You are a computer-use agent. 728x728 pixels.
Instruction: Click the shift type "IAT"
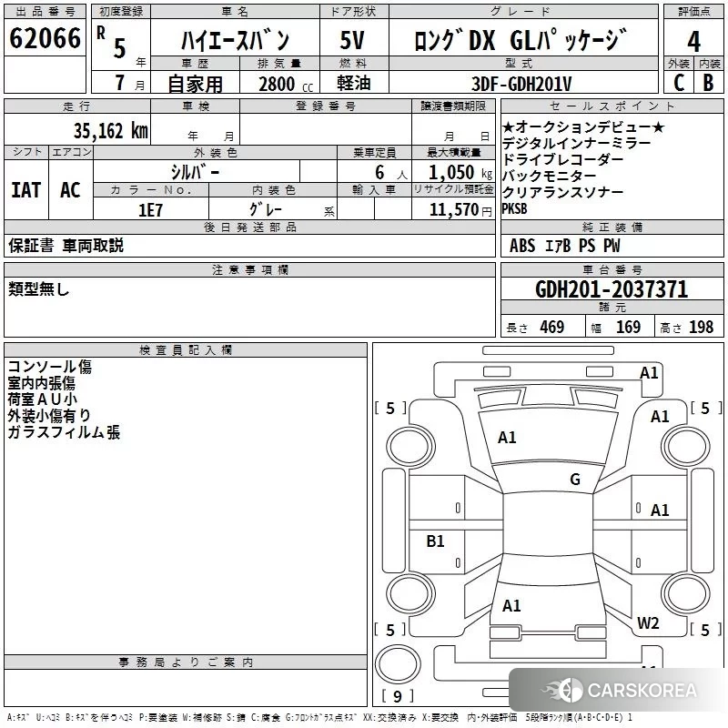click(25, 190)
